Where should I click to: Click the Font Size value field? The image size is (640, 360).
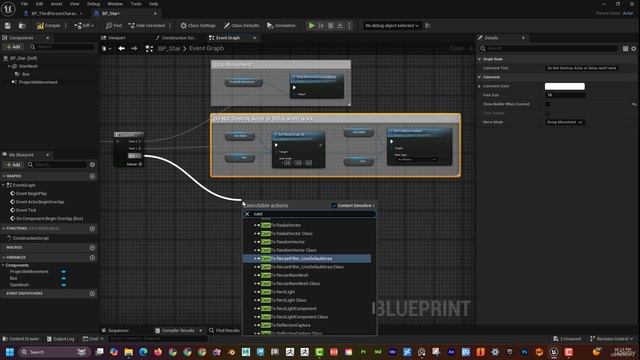(x=565, y=95)
